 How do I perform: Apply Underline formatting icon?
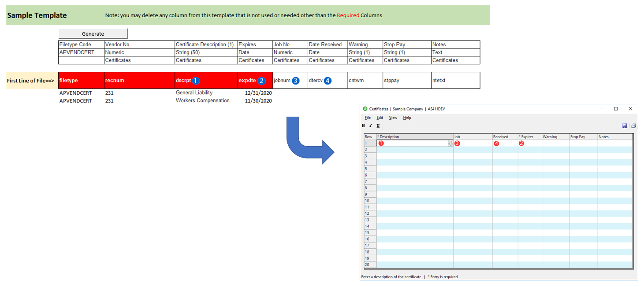(378, 126)
